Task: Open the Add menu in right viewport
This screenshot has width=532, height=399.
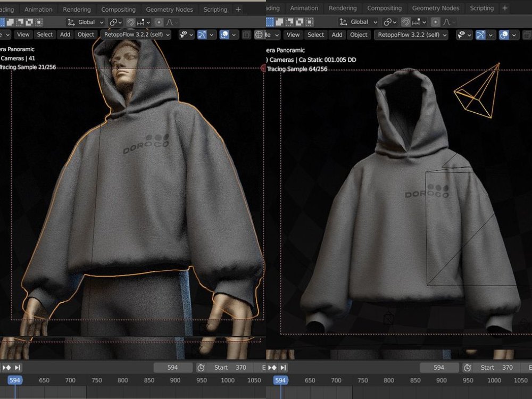Action: [337, 35]
